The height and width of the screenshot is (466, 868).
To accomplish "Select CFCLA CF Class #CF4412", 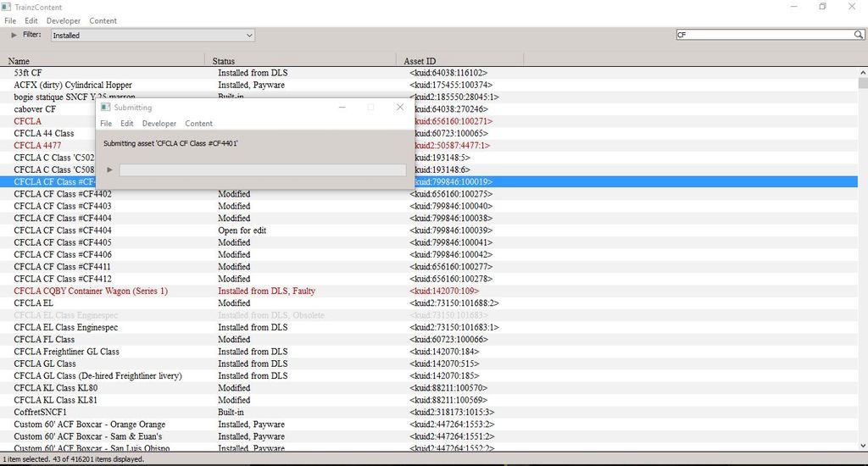I will coord(429,279).
